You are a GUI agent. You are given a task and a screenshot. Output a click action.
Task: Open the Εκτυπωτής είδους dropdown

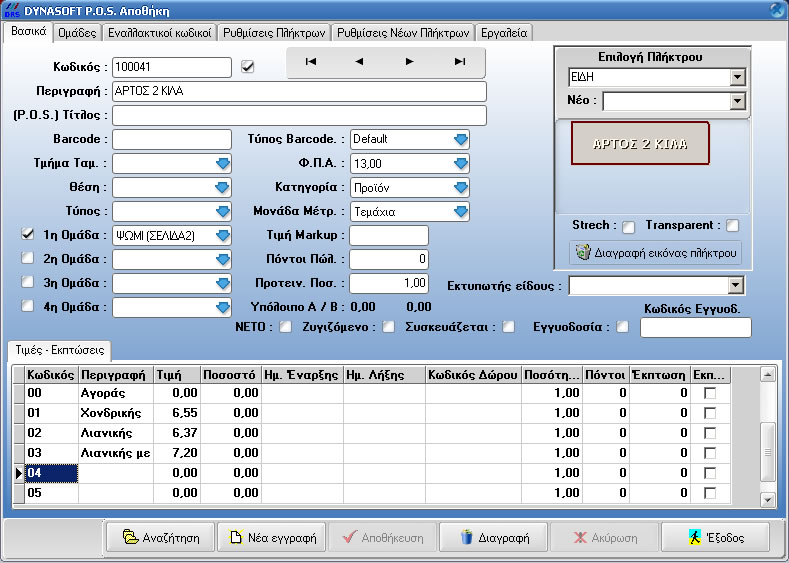point(735,286)
